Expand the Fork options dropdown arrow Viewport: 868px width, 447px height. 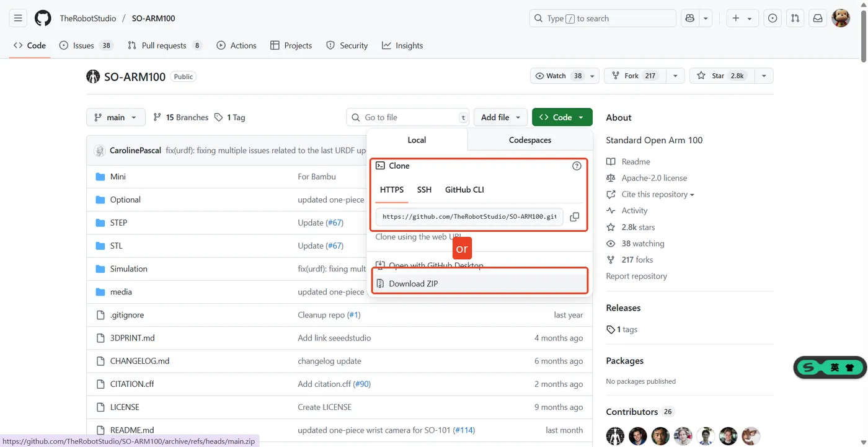[675, 76]
